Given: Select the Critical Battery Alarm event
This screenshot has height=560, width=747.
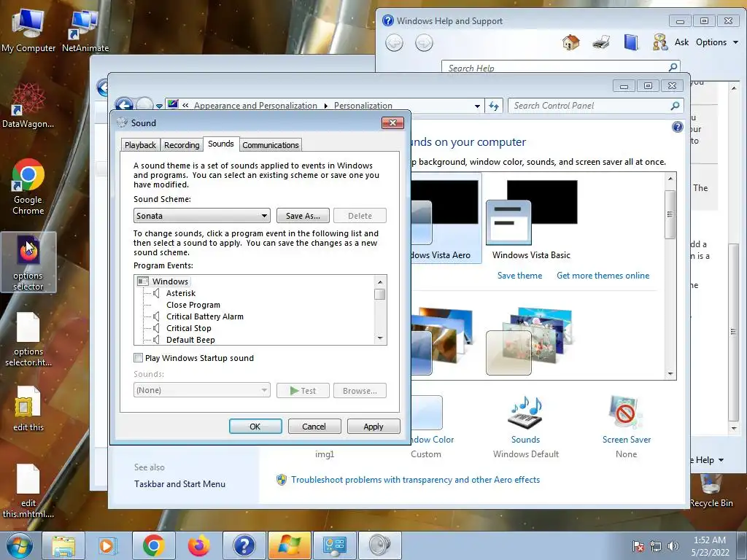Looking at the screenshot, I should point(205,316).
